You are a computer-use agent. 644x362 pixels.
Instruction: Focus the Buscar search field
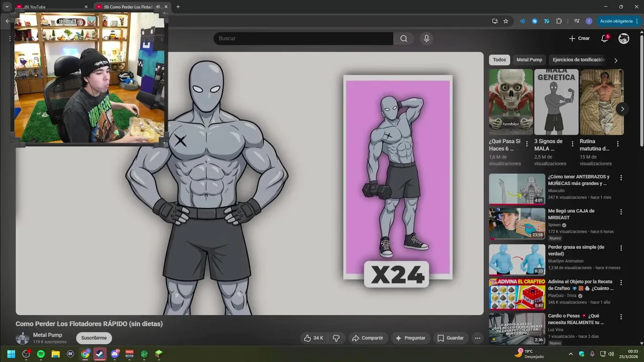303,39
